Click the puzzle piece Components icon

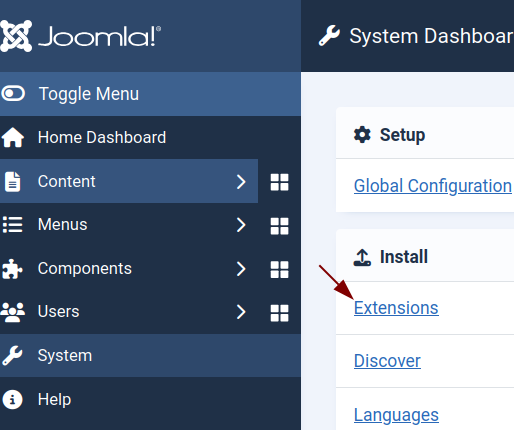[x=12, y=269]
